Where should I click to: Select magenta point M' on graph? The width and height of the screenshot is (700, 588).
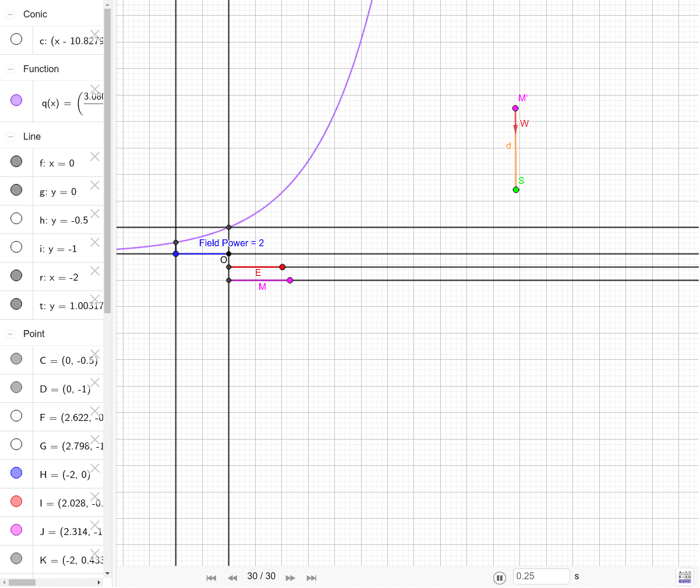(515, 108)
